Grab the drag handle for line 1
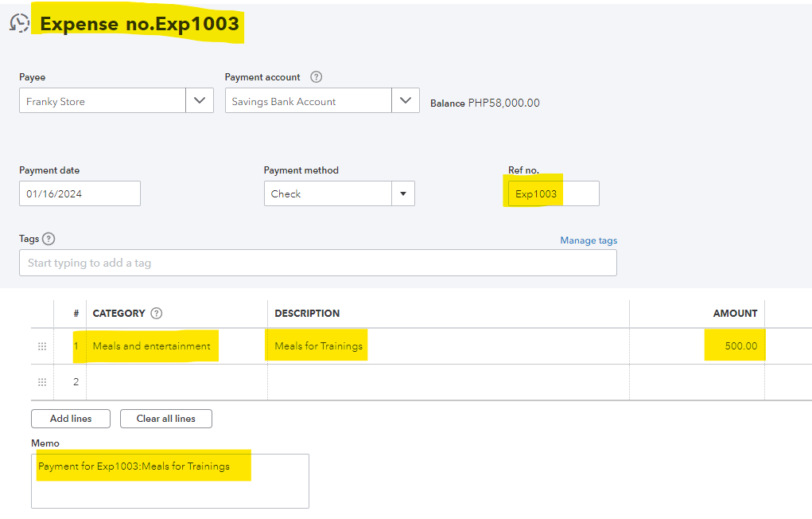This screenshot has width=812, height=519. pyautogui.click(x=42, y=346)
